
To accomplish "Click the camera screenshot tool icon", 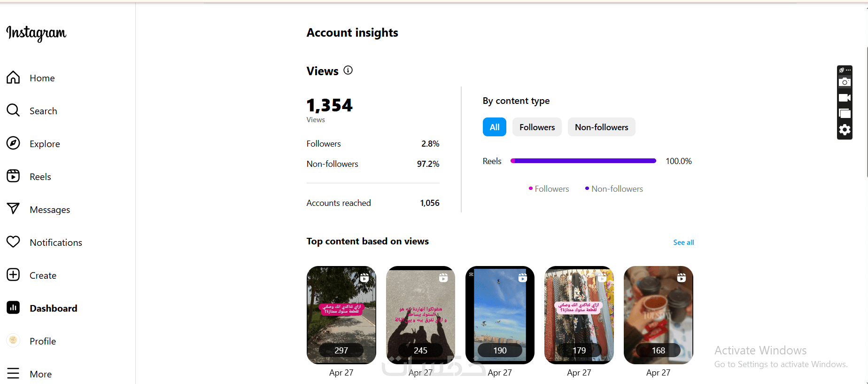I will pos(845,82).
